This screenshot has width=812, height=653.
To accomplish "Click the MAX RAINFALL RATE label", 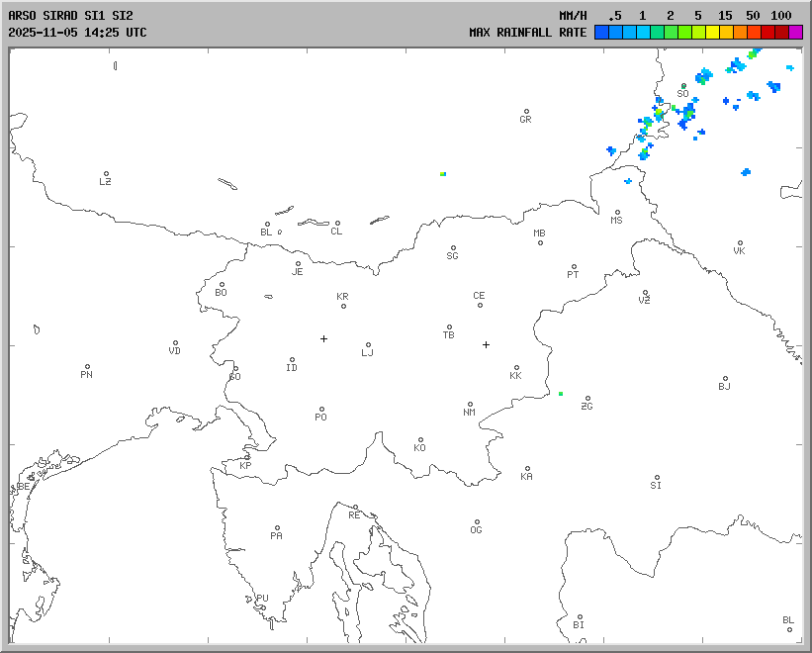I will pos(527,32).
